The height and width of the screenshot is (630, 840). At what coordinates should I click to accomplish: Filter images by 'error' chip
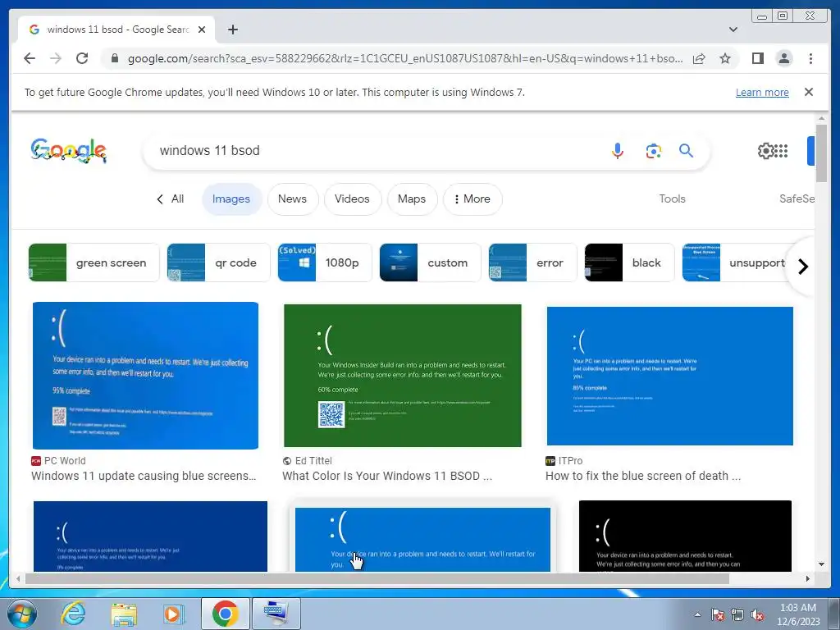point(533,262)
